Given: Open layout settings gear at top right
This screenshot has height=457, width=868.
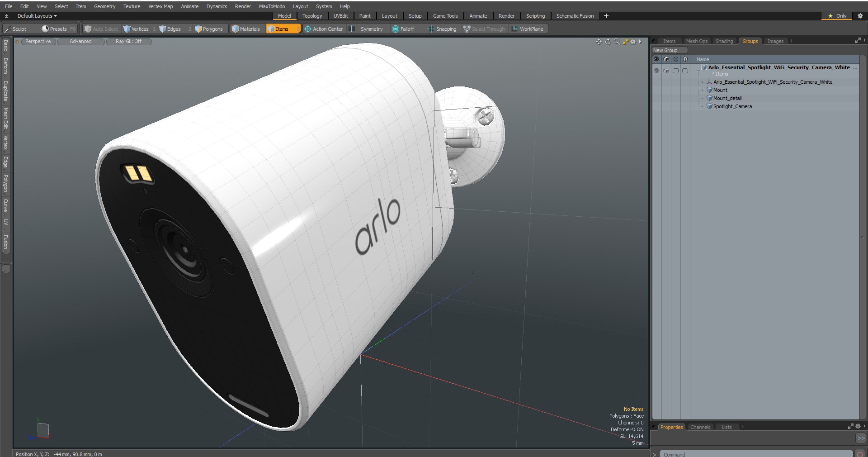Looking at the screenshot, I should coord(860,16).
